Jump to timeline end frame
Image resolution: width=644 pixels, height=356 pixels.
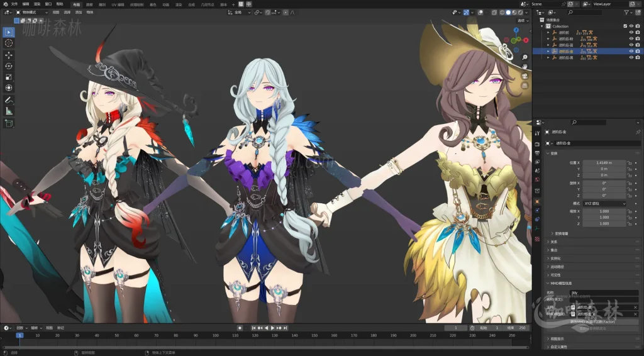[x=286, y=328]
